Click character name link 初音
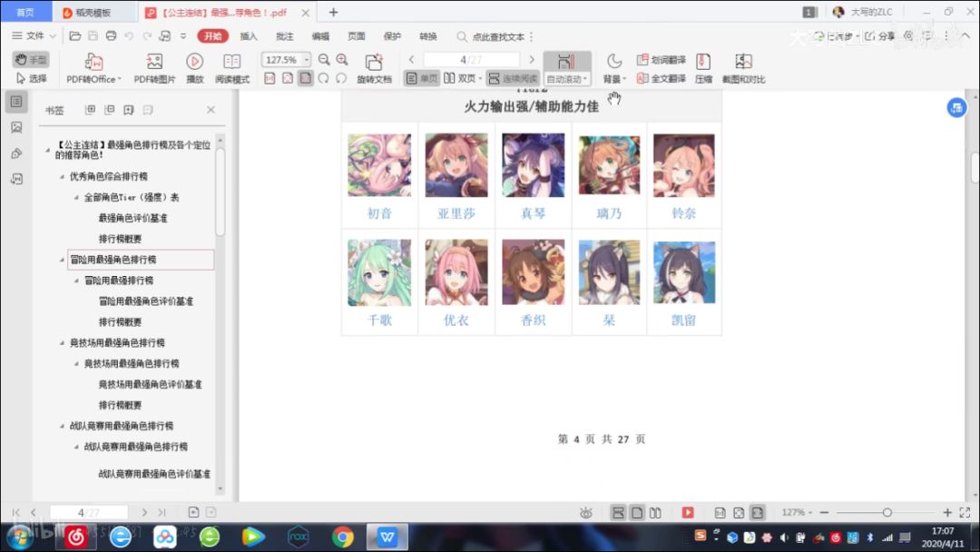 tap(378, 213)
